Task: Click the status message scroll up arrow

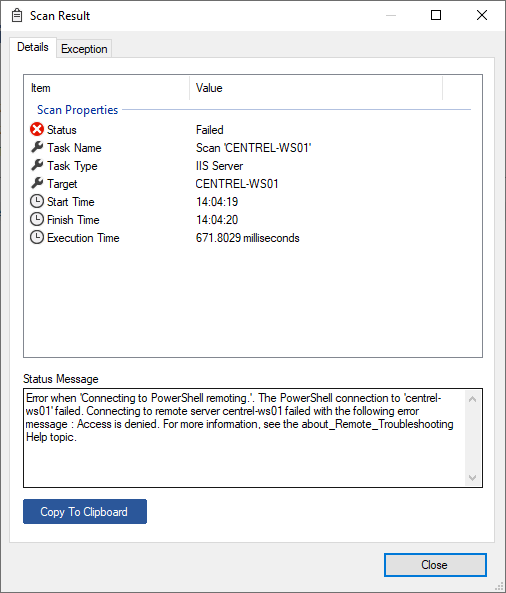Action: pos(472,399)
